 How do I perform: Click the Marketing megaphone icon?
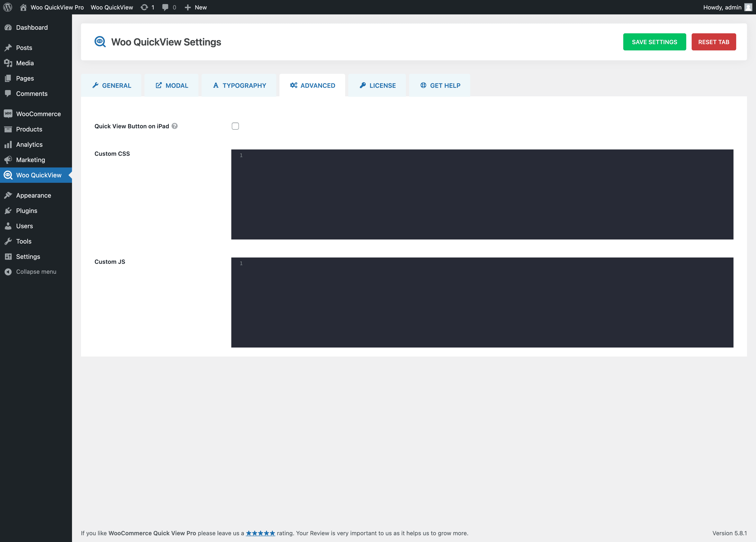(x=8, y=160)
